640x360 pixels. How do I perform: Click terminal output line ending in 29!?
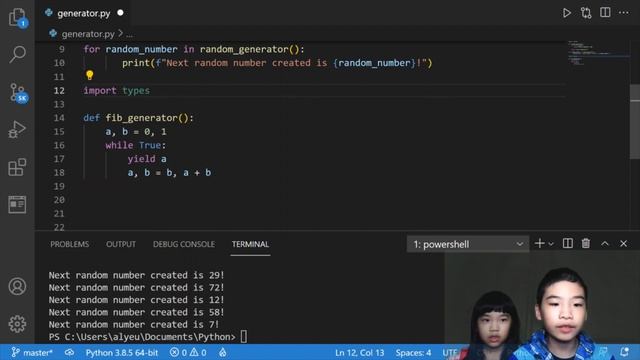136,275
